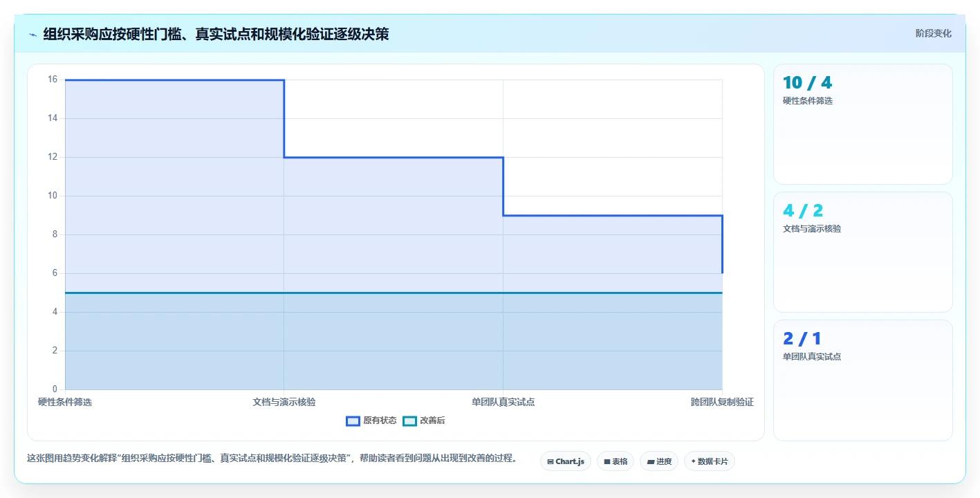Click y-axis value 0
Viewport: 980px width, 498px height.
click(x=55, y=389)
